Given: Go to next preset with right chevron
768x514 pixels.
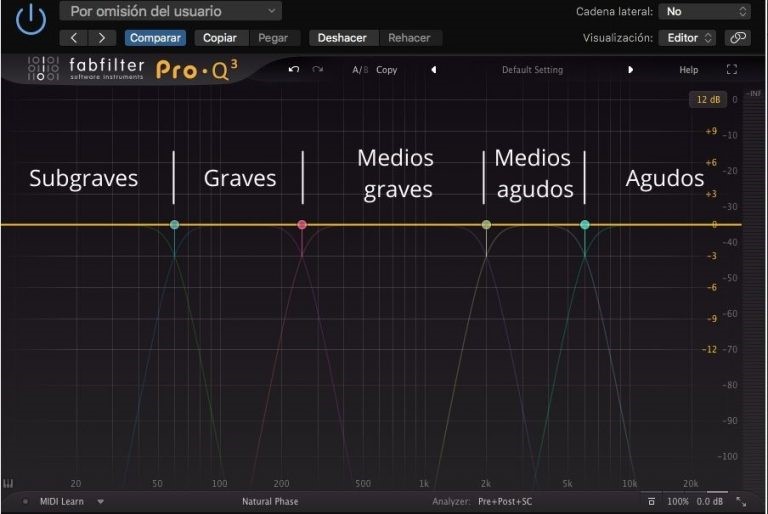Looking at the screenshot, I should pyautogui.click(x=101, y=38).
